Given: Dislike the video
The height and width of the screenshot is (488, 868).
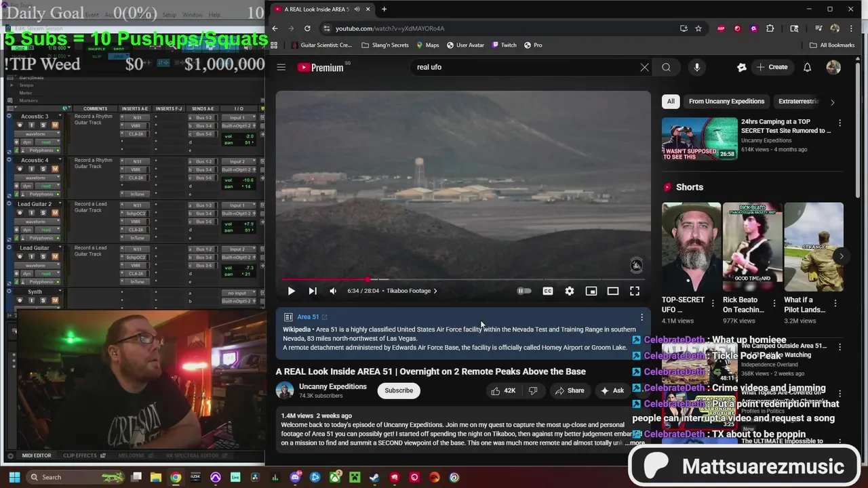Looking at the screenshot, I should (x=533, y=390).
